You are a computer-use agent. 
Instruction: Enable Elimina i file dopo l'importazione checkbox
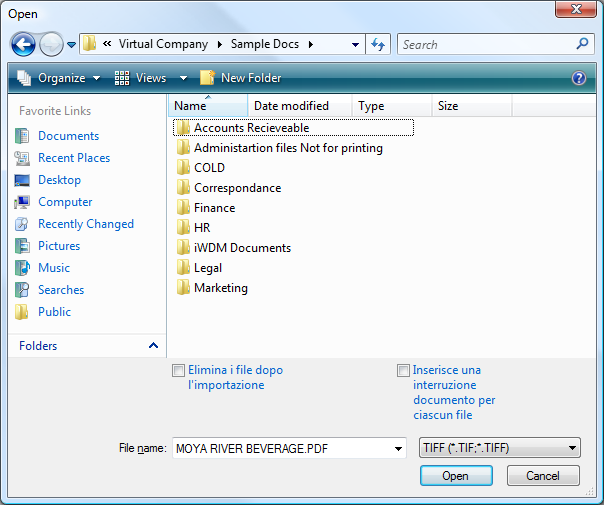click(178, 371)
